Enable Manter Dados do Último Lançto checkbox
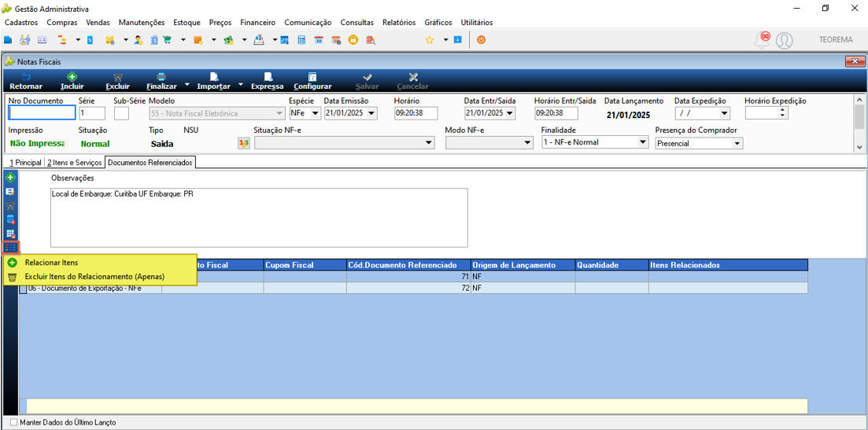868x430 pixels. click(x=14, y=422)
